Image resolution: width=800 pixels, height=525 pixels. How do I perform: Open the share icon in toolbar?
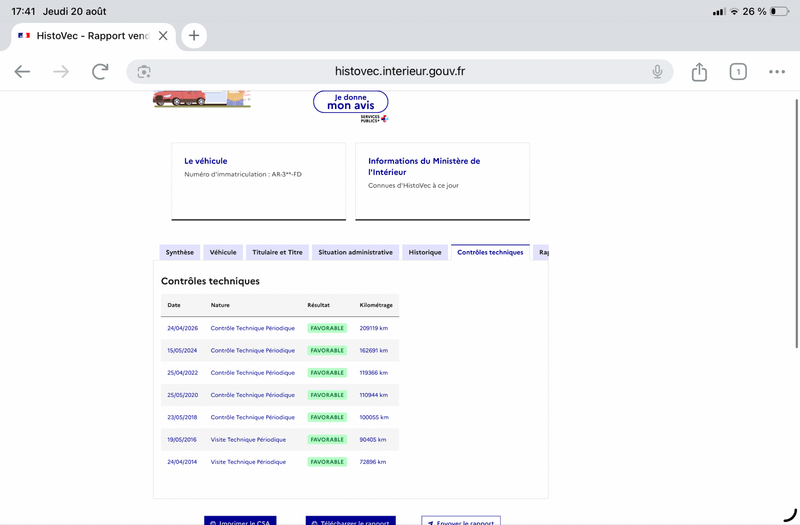point(699,71)
